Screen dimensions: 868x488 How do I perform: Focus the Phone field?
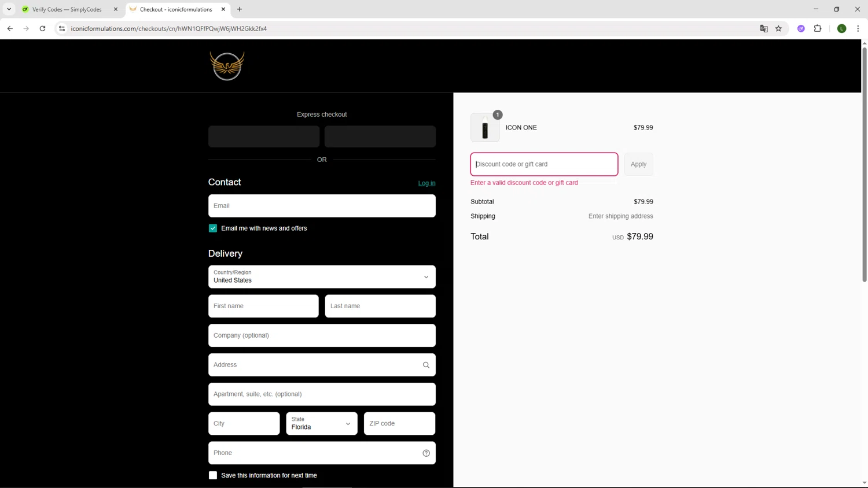[322, 453]
